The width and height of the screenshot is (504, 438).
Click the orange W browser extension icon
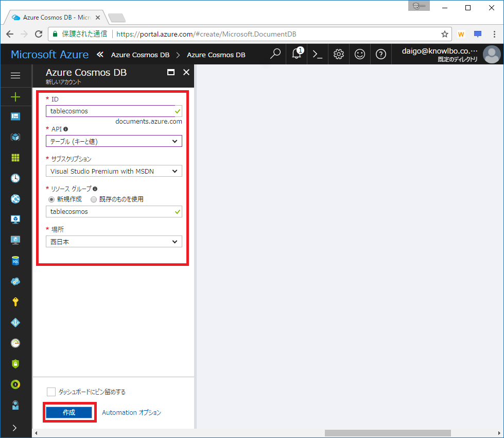pyautogui.click(x=461, y=34)
